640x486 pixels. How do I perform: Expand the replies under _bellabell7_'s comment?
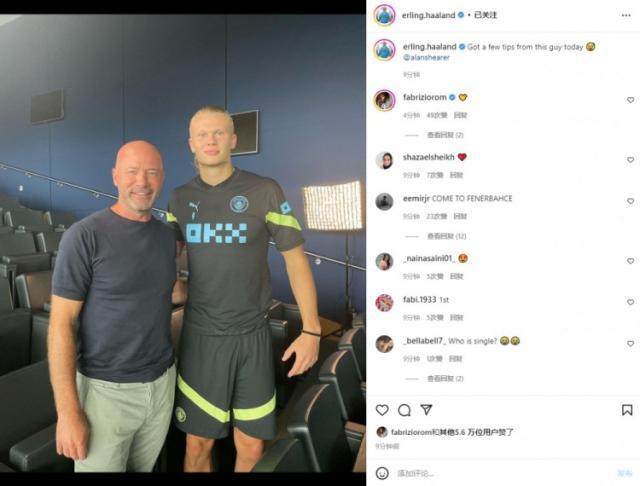[x=445, y=379]
